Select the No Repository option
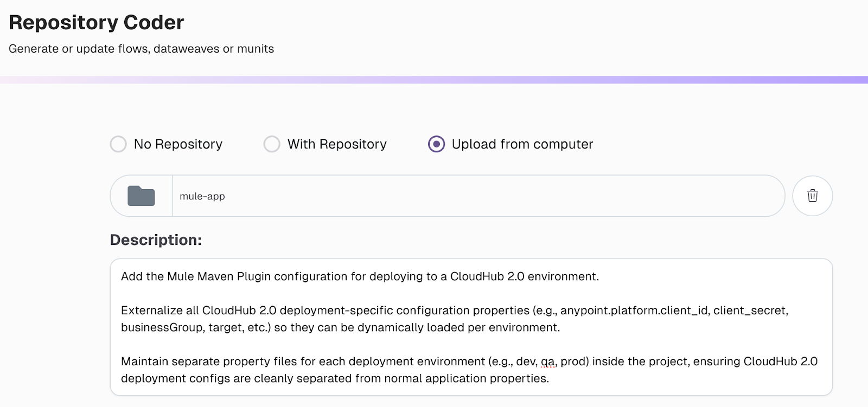Screen dimensions: 868x407 [118, 144]
